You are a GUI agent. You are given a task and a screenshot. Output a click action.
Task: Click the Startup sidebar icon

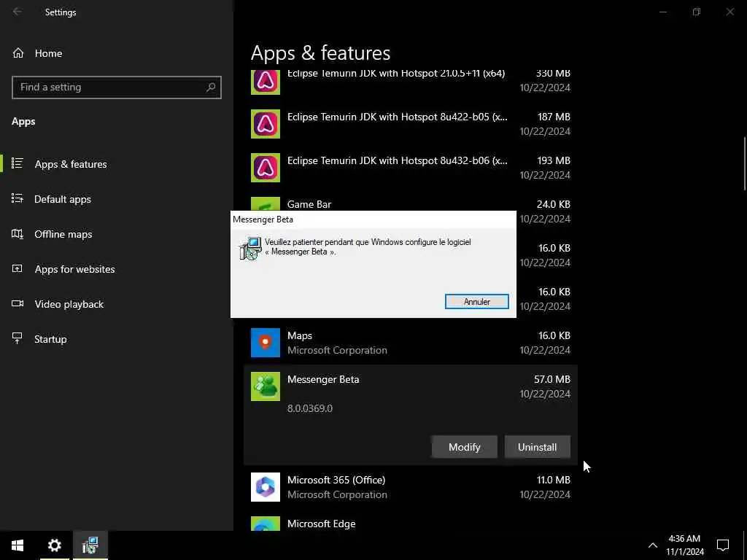tap(18, 338)
